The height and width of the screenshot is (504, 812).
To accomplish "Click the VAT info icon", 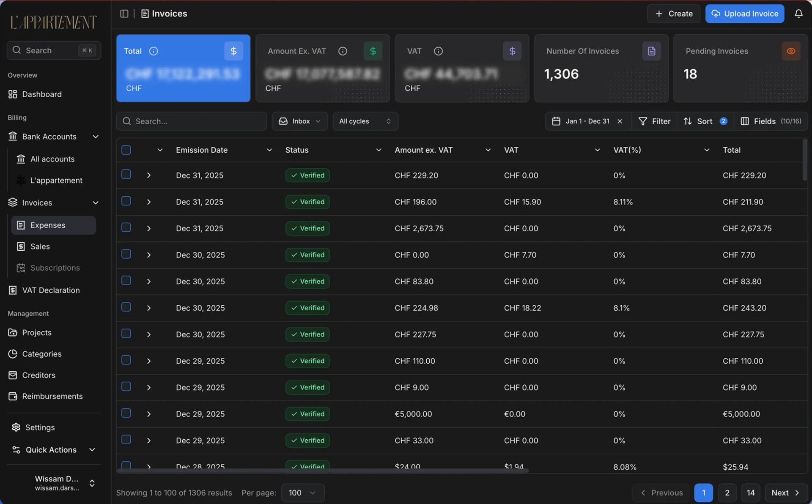I will pos(438,51).
